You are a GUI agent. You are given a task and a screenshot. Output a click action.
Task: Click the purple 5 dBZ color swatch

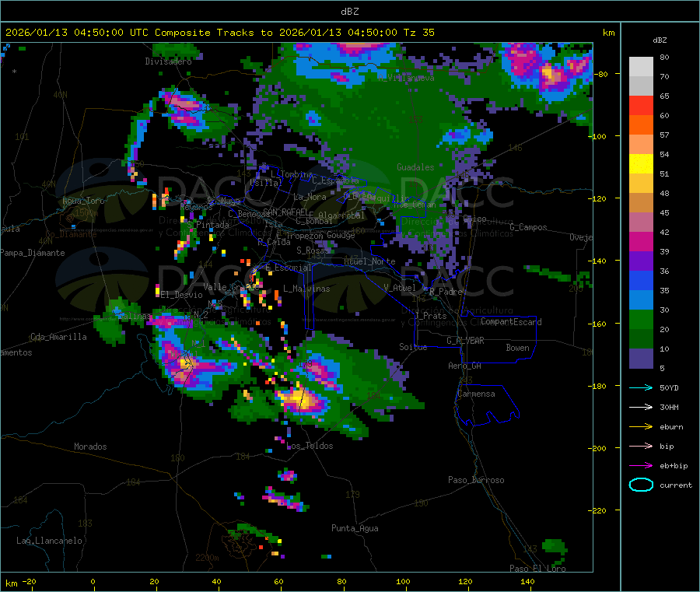tap(641, 359)
